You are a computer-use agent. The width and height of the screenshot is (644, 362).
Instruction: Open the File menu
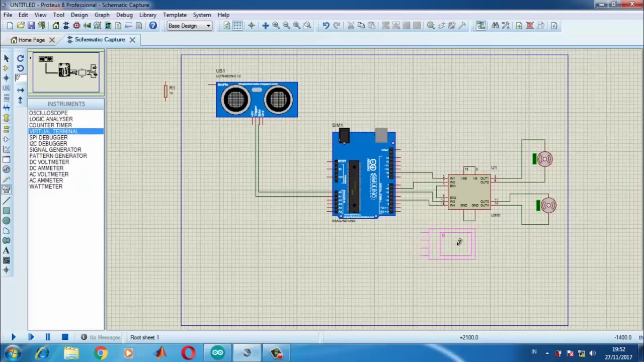click(8, 15)
